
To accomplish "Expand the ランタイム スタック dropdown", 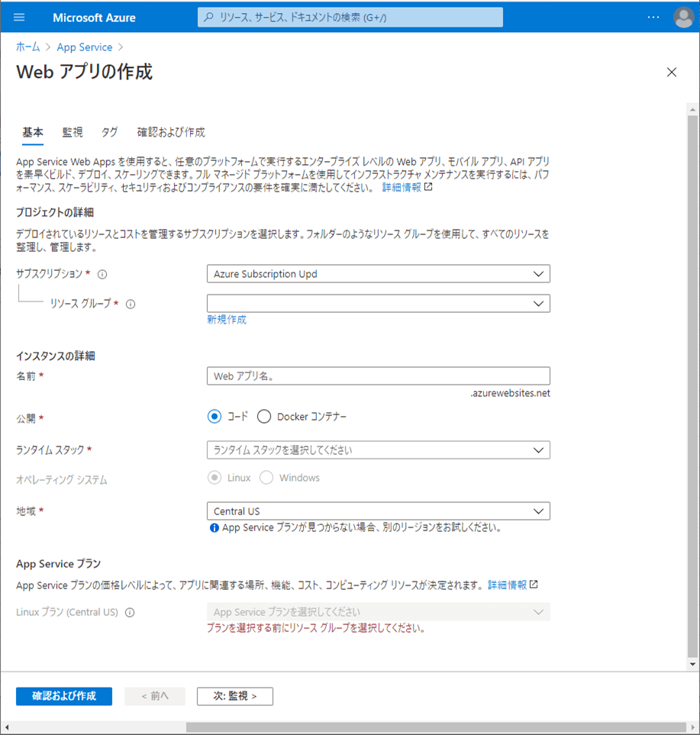I will (378, 450).
